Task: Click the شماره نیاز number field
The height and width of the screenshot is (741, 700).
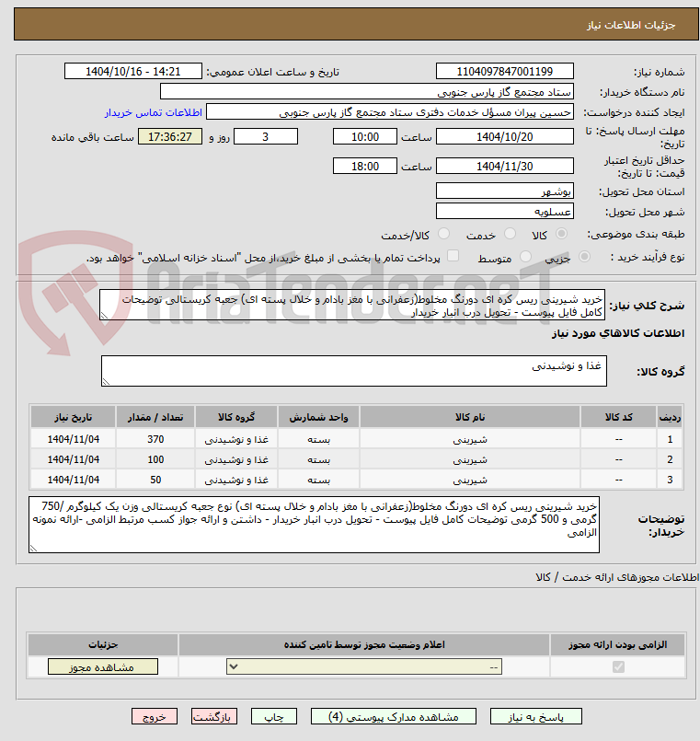Action: tap(504, 72)
